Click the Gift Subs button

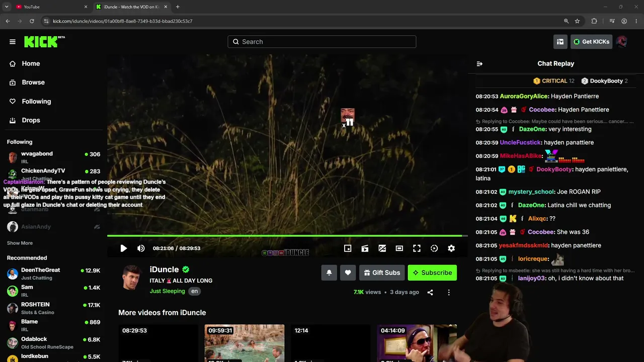[x=381, y=273]
